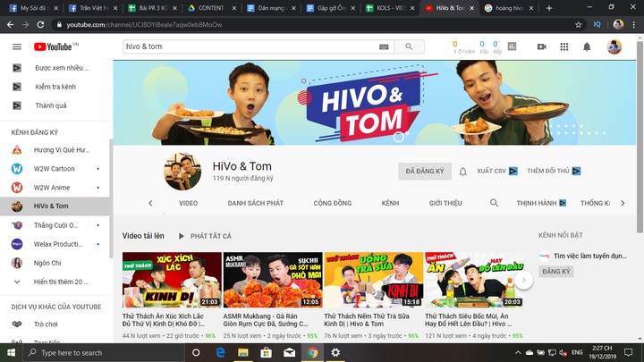Select HiVo & Tom in sidebar

tap(55, 206)
